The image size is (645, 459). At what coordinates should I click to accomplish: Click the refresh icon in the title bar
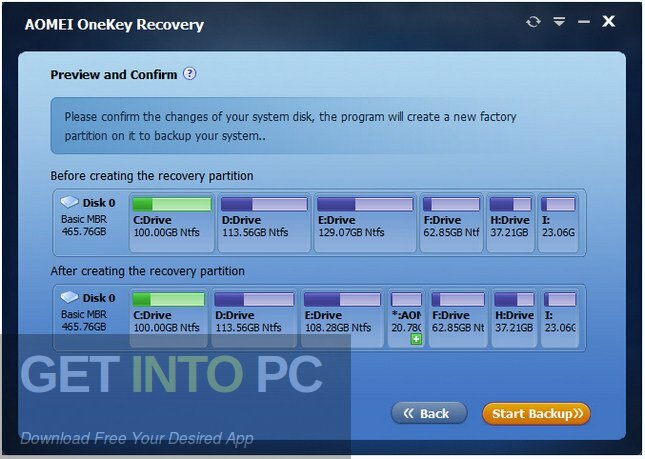point(533,21)
